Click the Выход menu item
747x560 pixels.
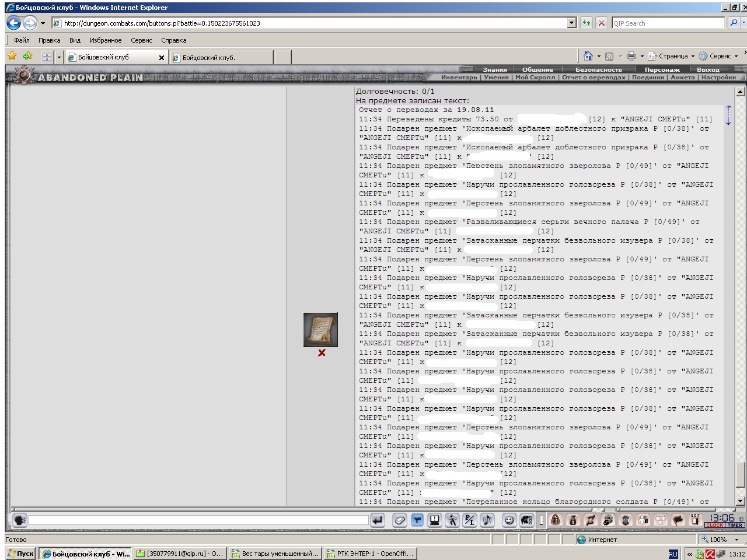pyautogui.click(x=708, y=69)
